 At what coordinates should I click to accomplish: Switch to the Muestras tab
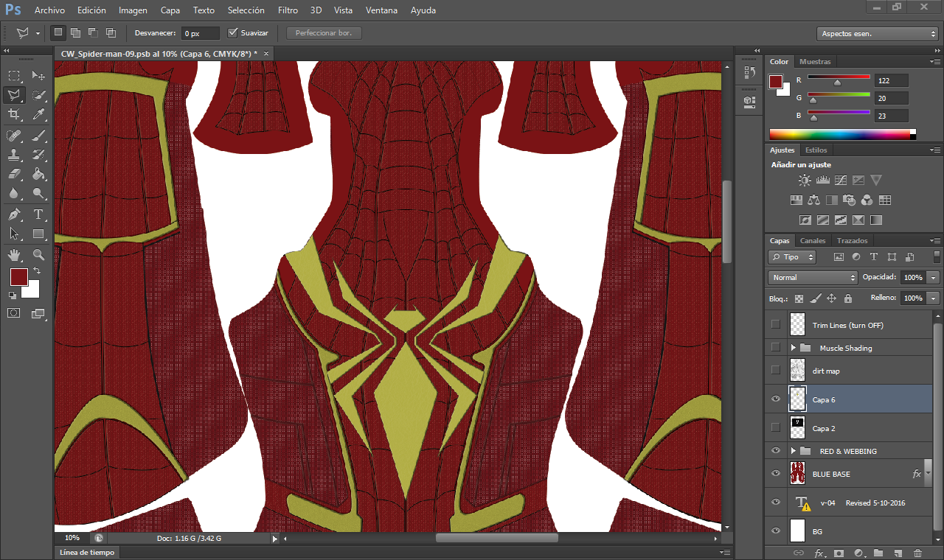pos(815,62)
